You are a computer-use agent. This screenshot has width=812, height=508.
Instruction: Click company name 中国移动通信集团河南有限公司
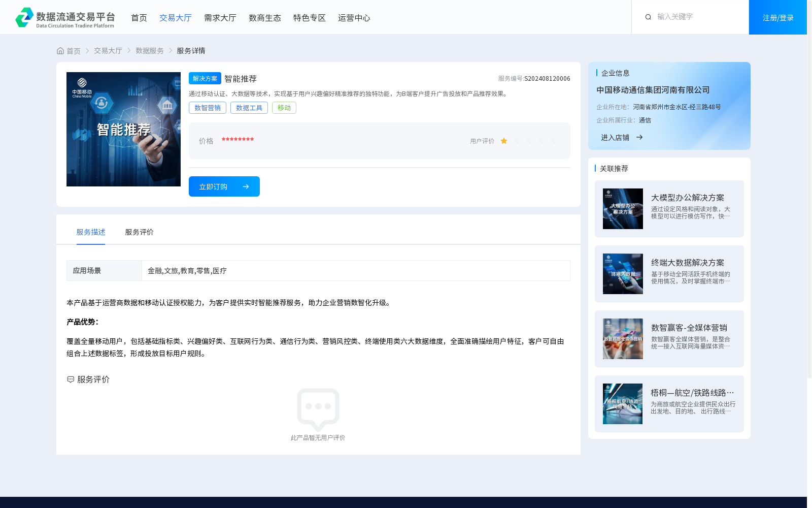653,90
